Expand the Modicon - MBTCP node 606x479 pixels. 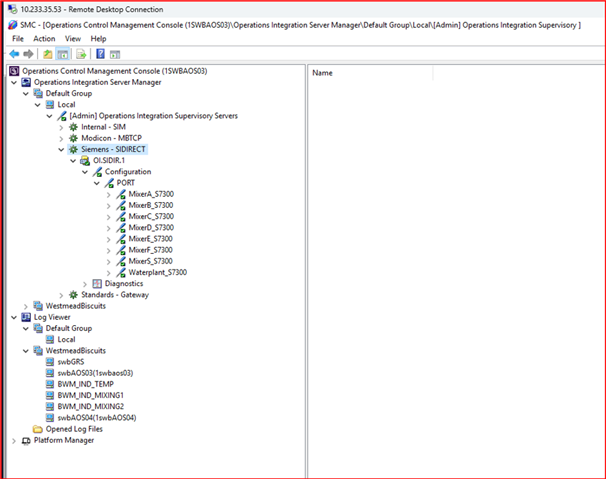coord(61,138)
